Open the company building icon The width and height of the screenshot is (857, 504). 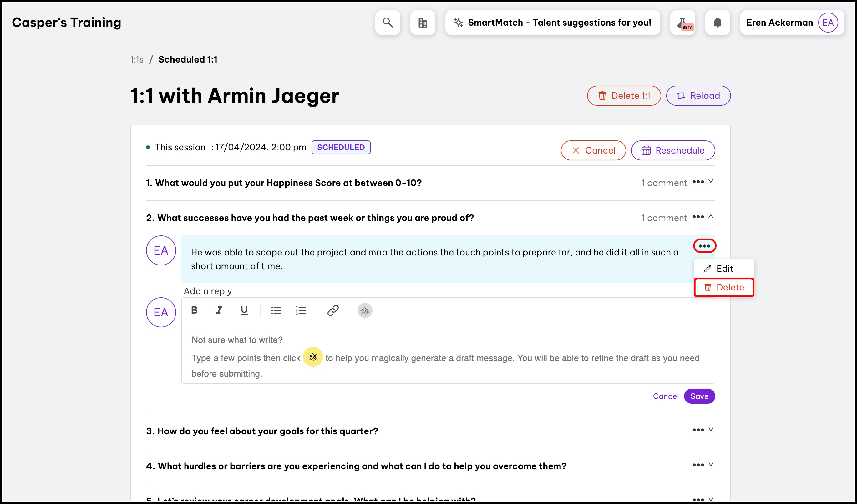(423, 23)
